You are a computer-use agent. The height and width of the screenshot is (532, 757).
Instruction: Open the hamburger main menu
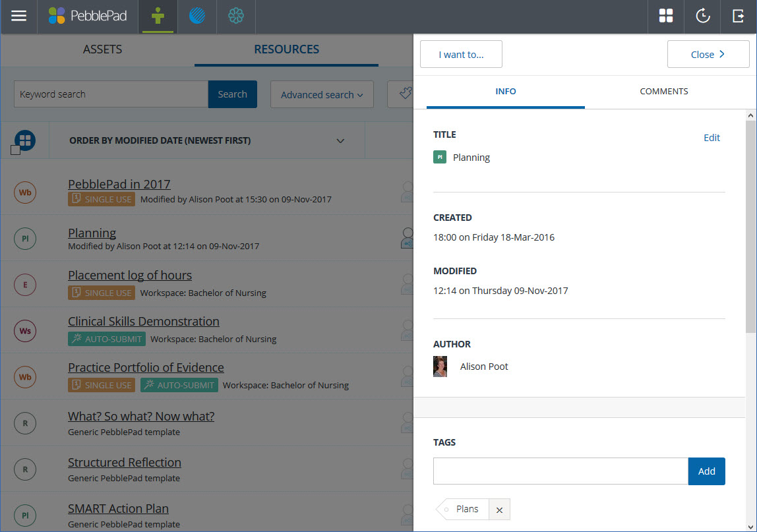19,16
